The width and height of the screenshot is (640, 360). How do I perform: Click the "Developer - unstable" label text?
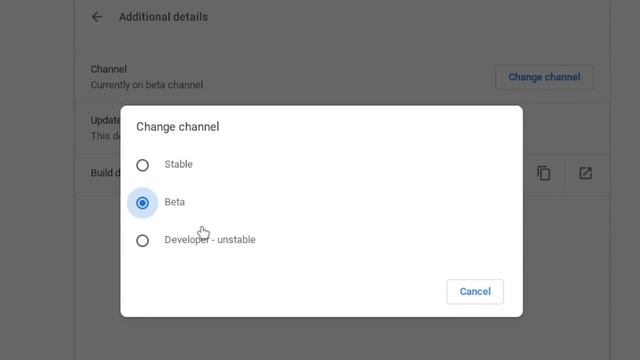click(x=210, y=240)
